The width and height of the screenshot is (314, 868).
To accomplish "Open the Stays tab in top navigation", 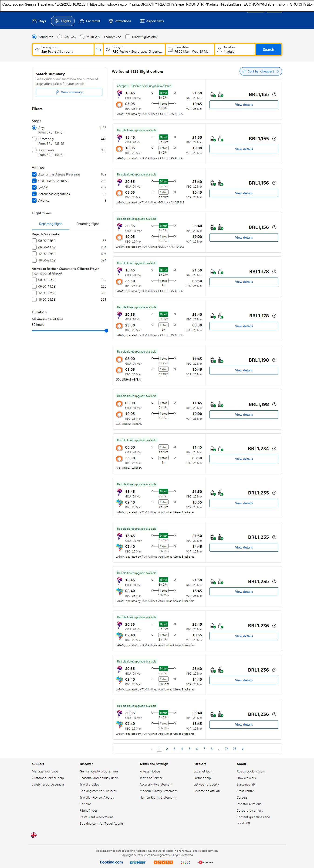I will click(39, 21).
